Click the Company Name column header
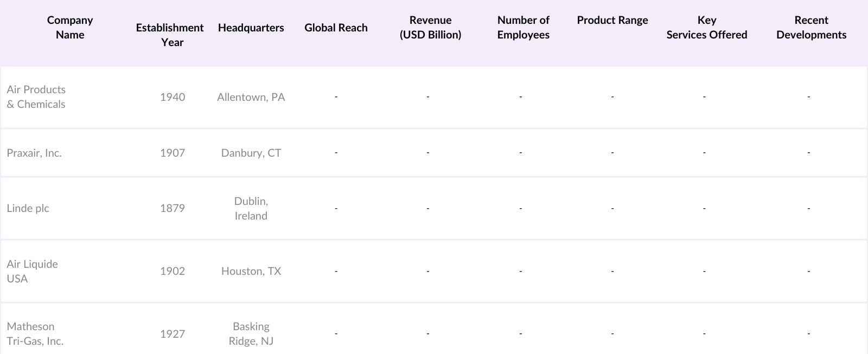Viewport: 868px width, 354px height. pyautogui.click(x=70, y=28)
